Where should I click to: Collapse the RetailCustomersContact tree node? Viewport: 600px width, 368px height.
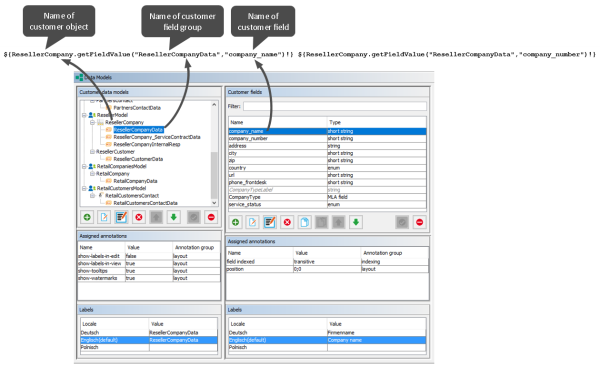click(92, 195)
